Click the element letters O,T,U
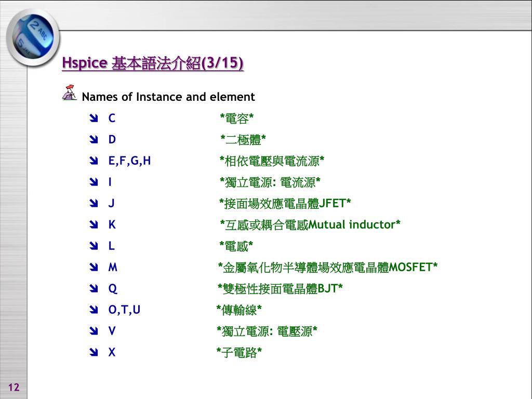The height and width of the screenshot is (399, 532). tap(125, 310)
